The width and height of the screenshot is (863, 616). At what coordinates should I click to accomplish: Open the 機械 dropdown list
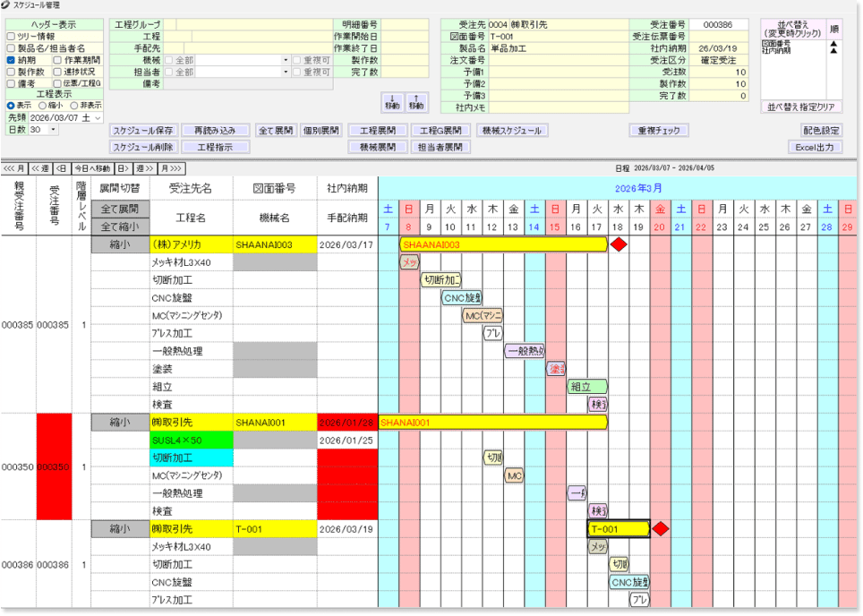(286, 60)
